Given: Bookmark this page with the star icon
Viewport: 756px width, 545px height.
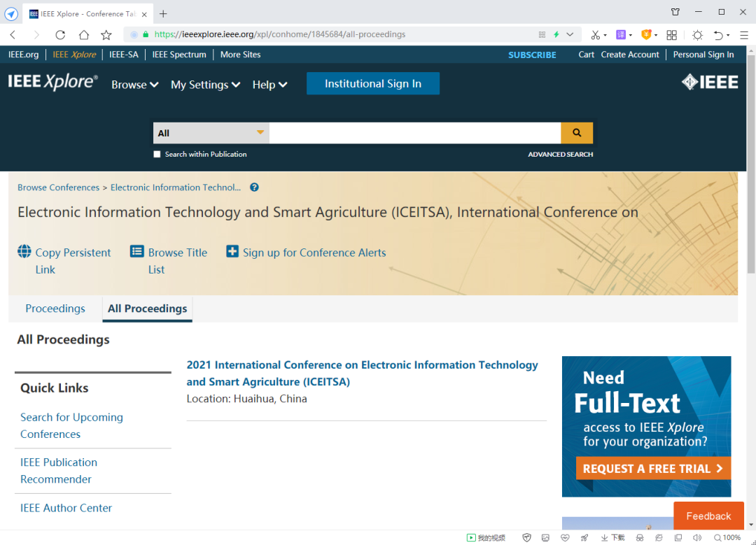Looking at the screenshot, I should [x=106, y=34].
